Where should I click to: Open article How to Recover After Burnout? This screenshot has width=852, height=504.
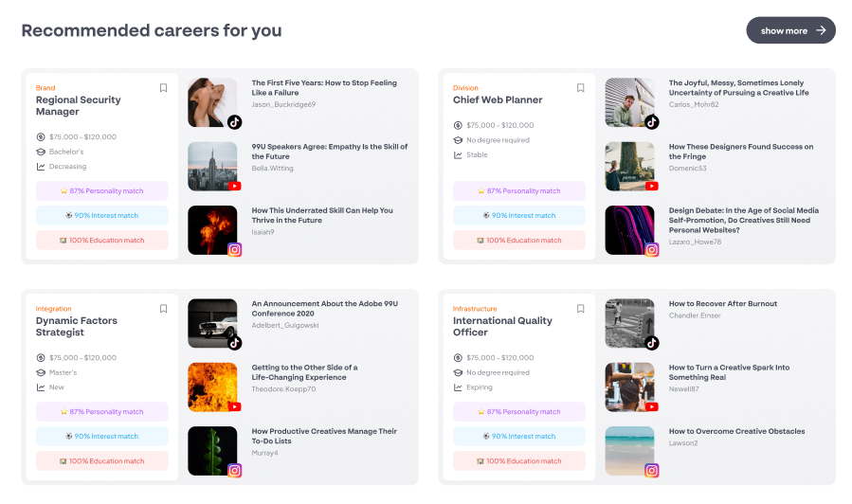pos(723,304)
